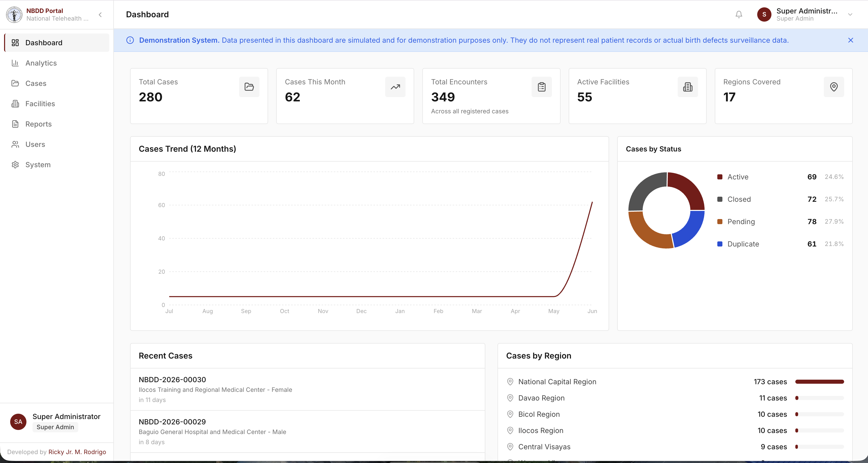Click the Davao Region progress bar
This screenshot has width=868, height=463.
point(819,398)
